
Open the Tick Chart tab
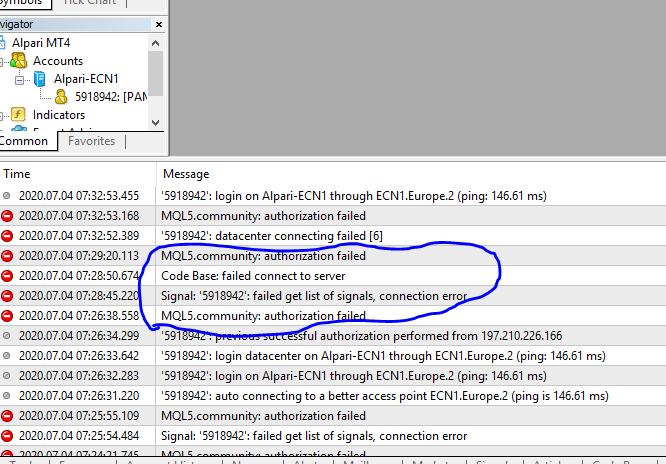(89, 3)
